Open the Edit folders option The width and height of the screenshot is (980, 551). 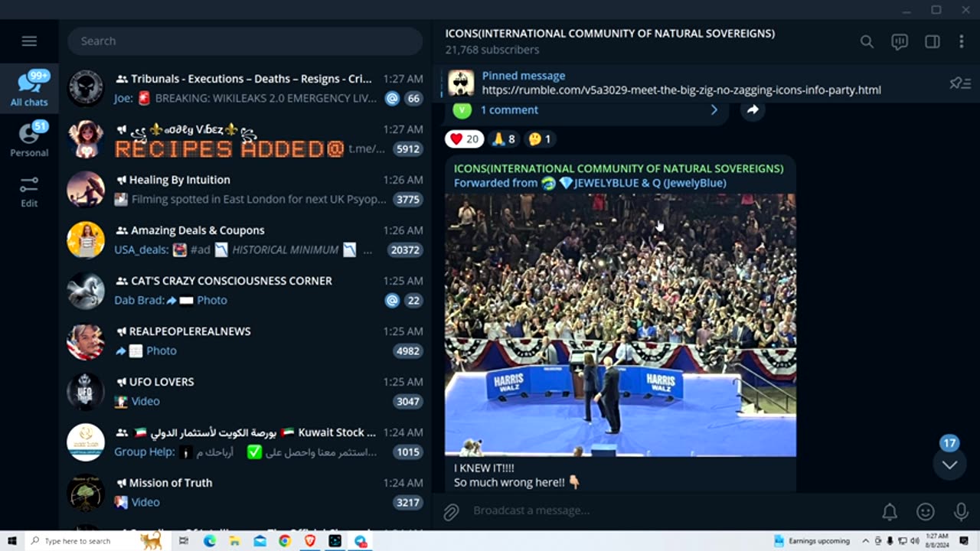[x=29, y=191]
